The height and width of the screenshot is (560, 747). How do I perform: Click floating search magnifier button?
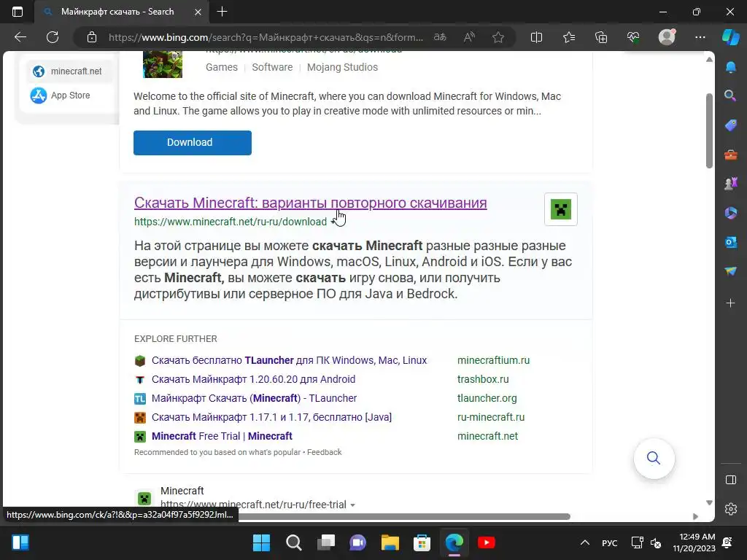tap(654, 458)
